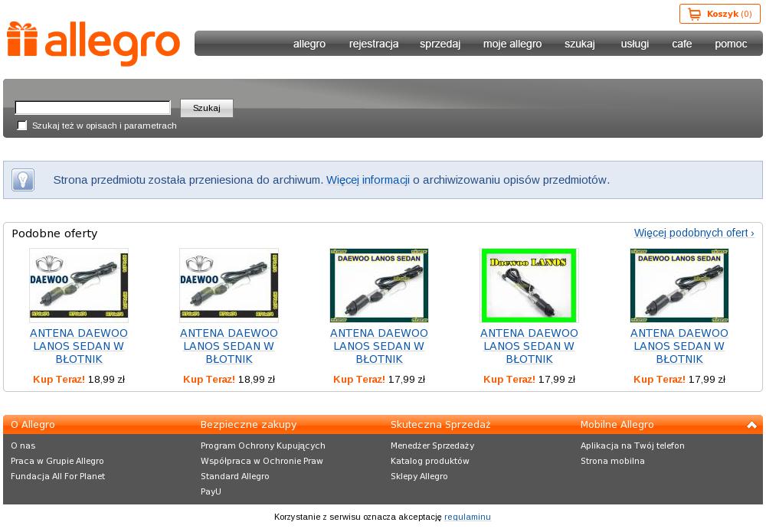Open second Daewoo antenna thumbnail
Viewport: 766px width, 532px height.
click(x=228, y=285)
